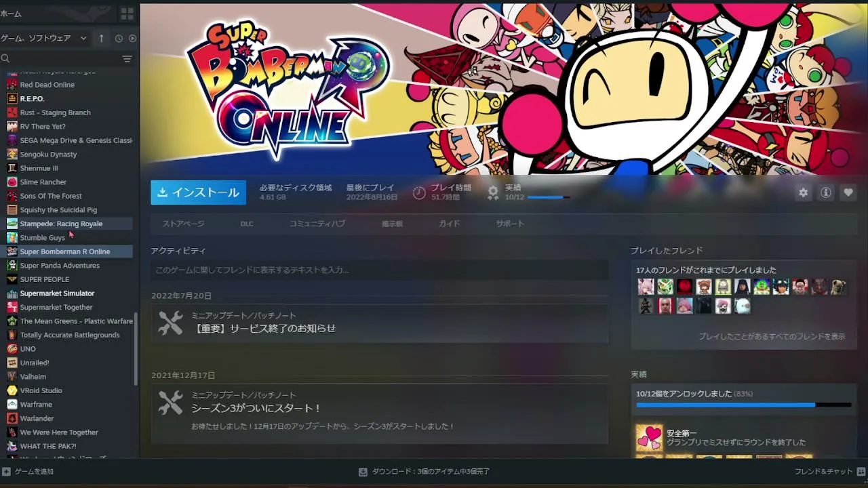Select Stumble Guys game icon
The height and width of the screenshot is (488, 868).
(x=12, y=238)
